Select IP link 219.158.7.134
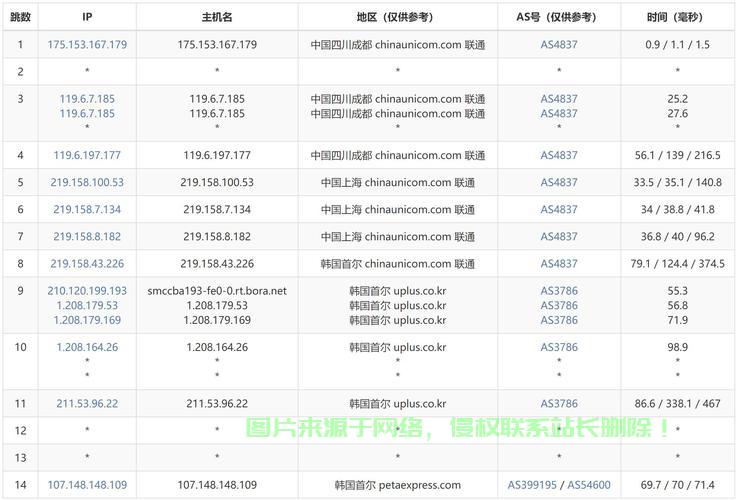 (x=87, y=209)
